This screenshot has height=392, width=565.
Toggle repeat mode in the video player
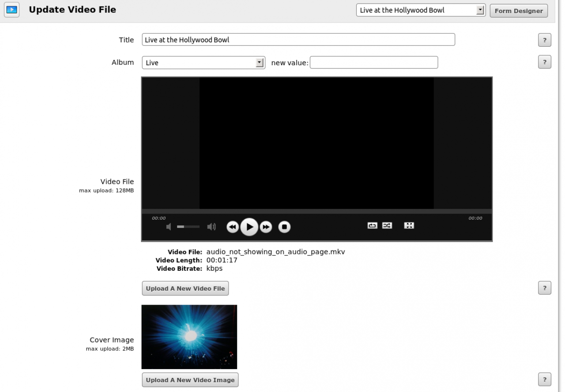pos(373,225)
